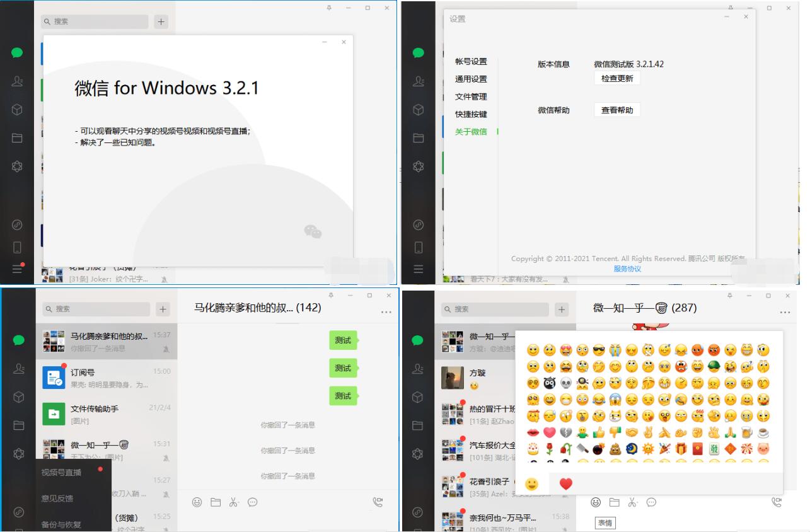
Task: Click the 检查更新 button
Action: pos(617,78)
